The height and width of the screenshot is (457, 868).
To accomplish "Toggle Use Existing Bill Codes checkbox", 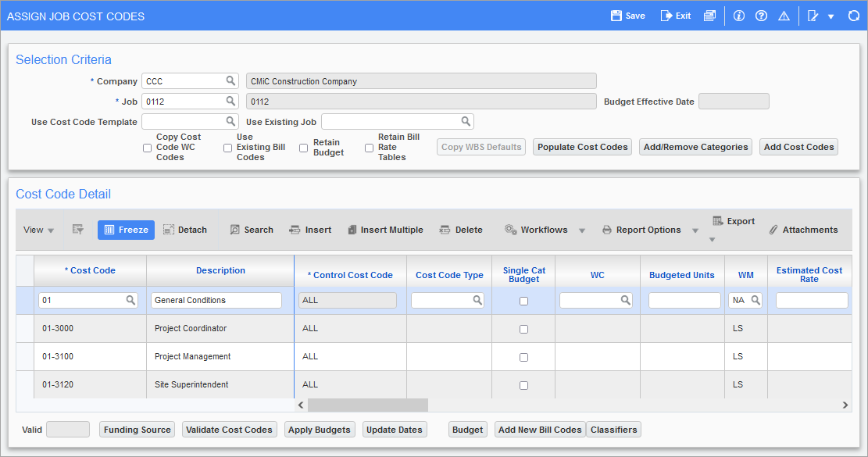I will 227,148.
